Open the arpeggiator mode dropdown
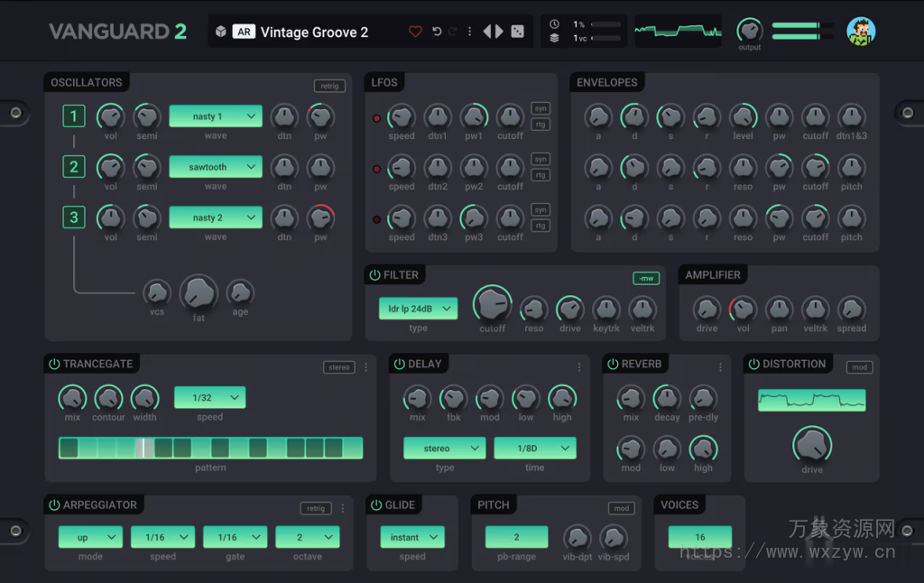Screen dimensions: 924x583 pyautogui.click(x=89, y=537)
